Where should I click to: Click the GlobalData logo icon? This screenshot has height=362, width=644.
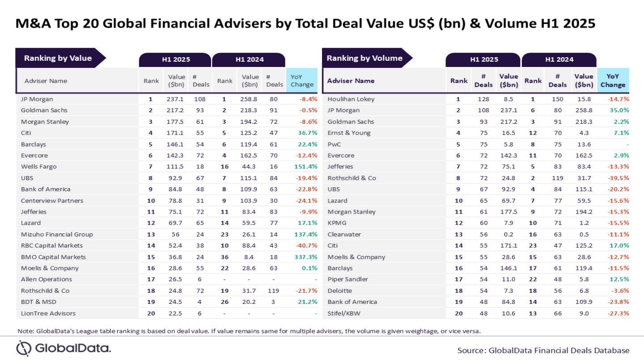click(24, 348)
